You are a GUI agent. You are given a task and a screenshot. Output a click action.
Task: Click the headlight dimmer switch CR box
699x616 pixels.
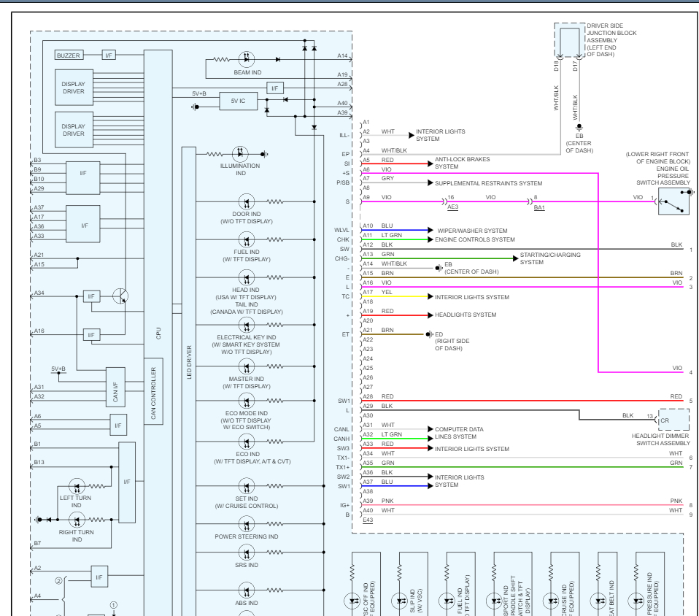coord(673,419)
